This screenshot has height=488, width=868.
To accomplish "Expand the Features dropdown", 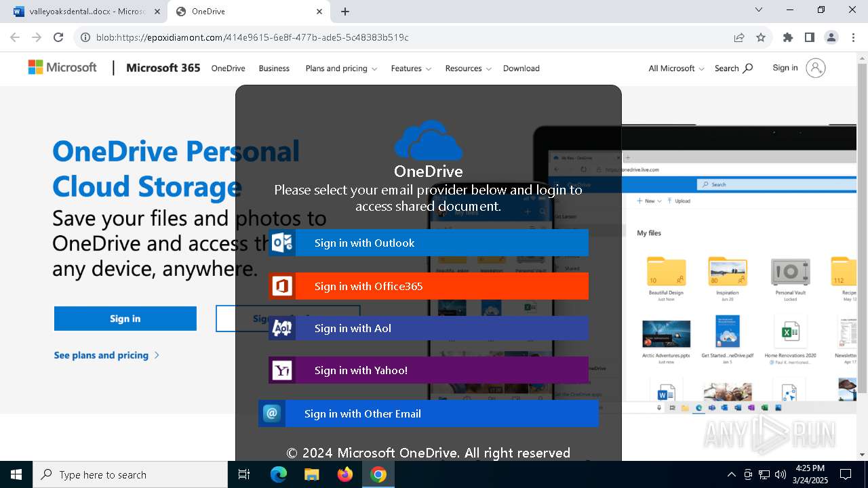I will [x=411, y=68].
